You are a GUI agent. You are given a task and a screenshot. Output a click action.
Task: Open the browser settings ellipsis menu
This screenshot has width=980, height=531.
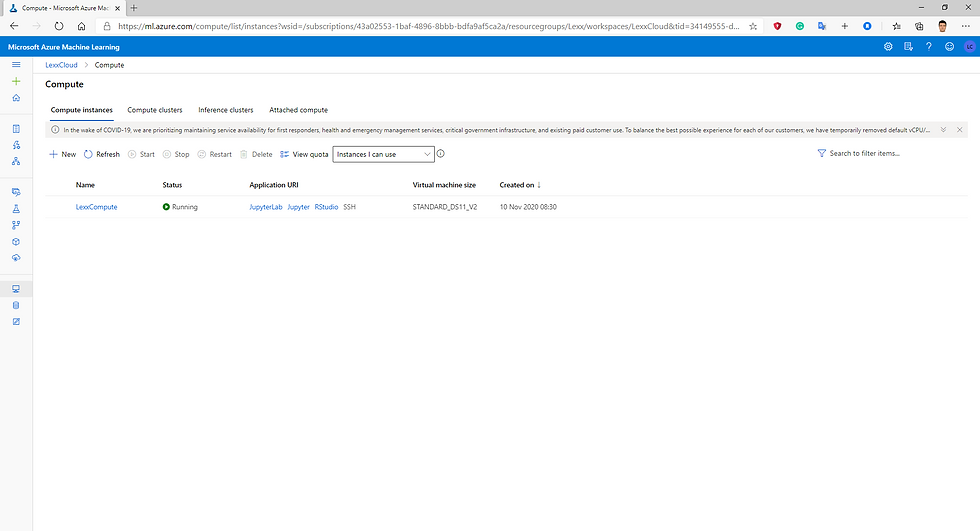coord(966,26)
